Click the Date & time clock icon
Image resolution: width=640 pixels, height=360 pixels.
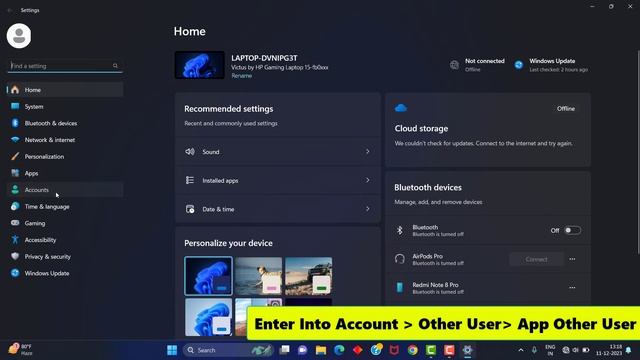click(190, 209)
